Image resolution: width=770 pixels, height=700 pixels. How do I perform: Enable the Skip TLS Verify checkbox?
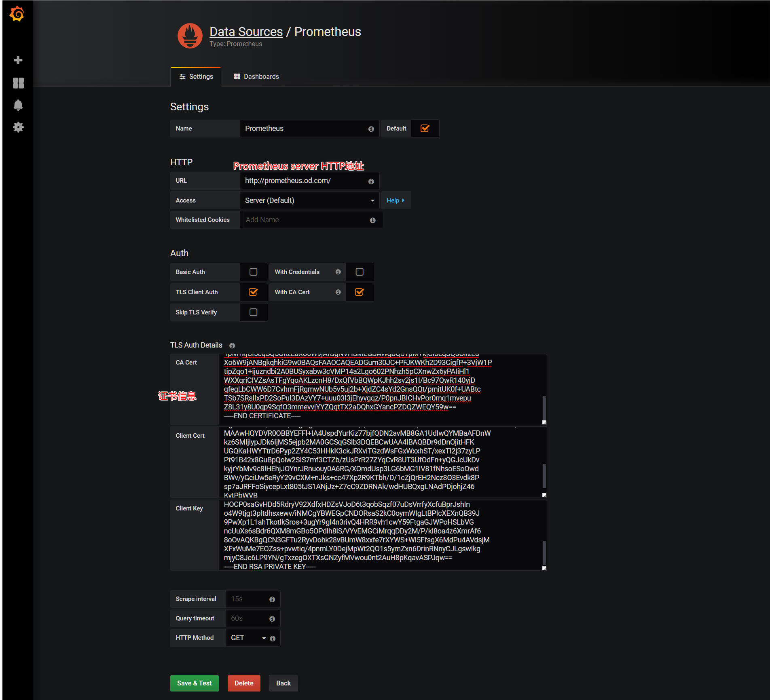[253, 312]
